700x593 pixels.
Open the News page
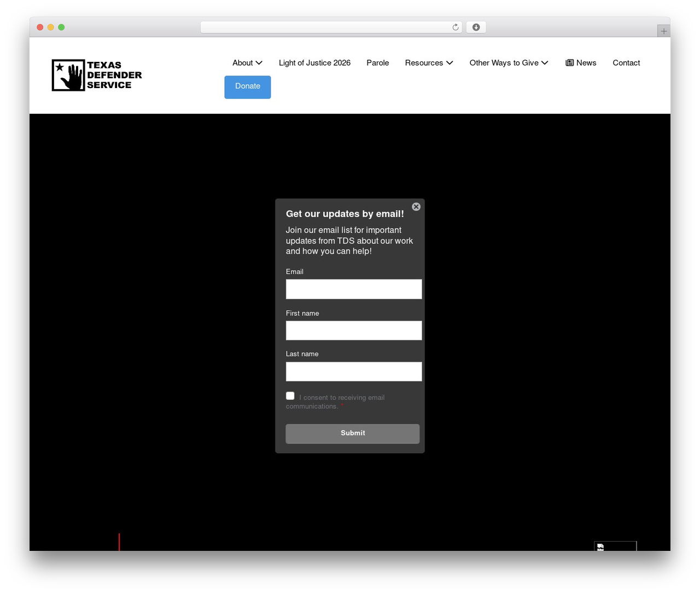[x=581, y=63]
